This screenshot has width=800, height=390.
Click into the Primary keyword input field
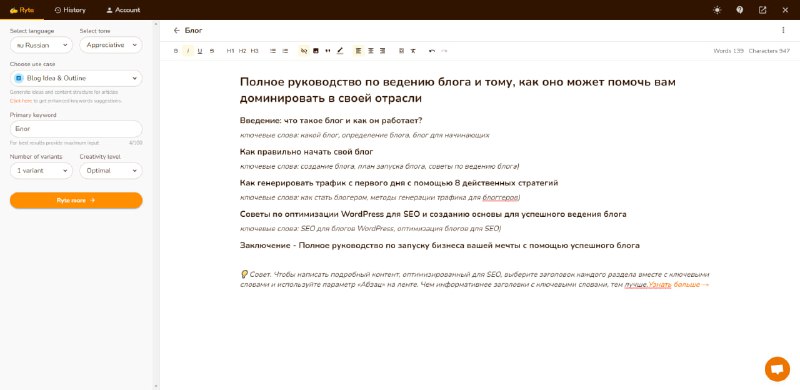pyautogui.click(x=76, y=129)
